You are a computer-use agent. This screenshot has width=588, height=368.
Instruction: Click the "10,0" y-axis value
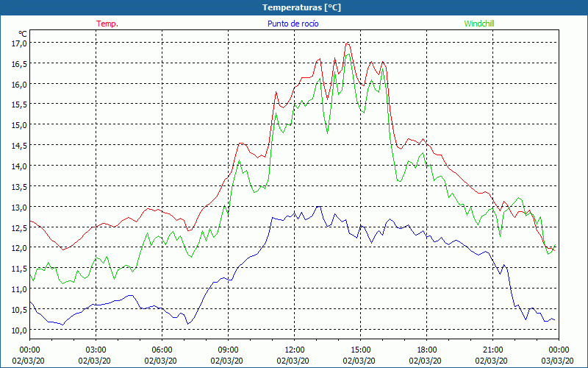(19, 330)
